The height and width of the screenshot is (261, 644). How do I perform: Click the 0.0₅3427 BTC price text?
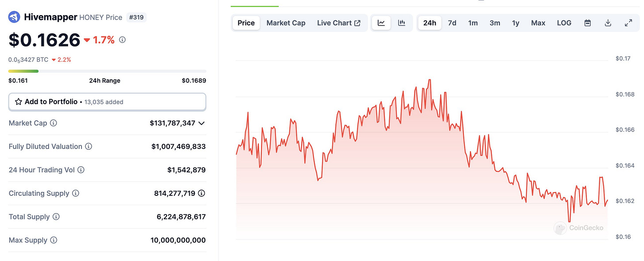coord(28,59)
